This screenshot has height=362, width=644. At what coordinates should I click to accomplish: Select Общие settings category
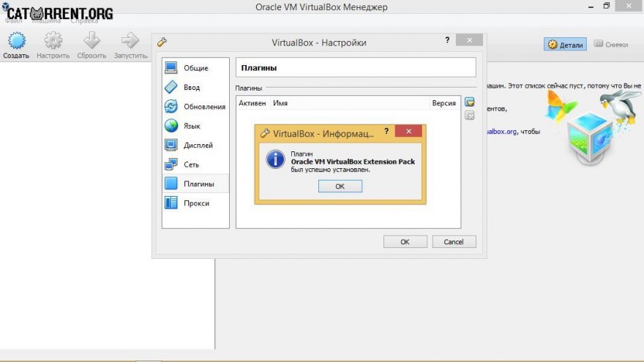(195, 68)
